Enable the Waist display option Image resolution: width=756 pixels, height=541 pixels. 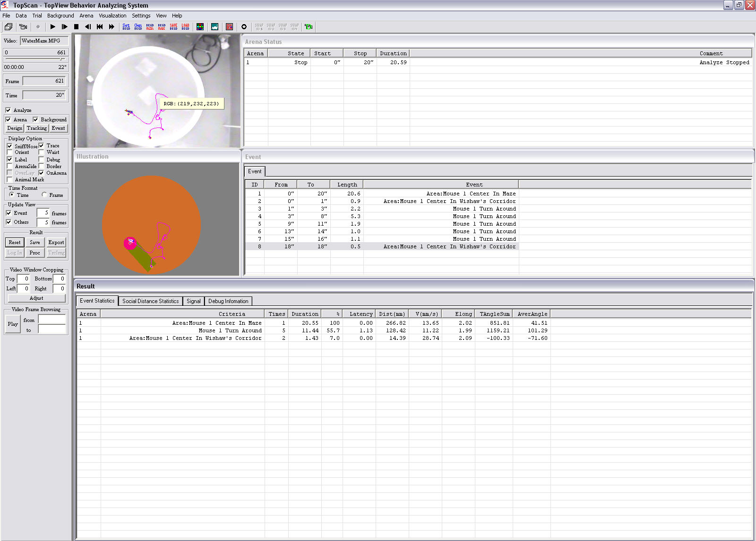pos(41,152)
